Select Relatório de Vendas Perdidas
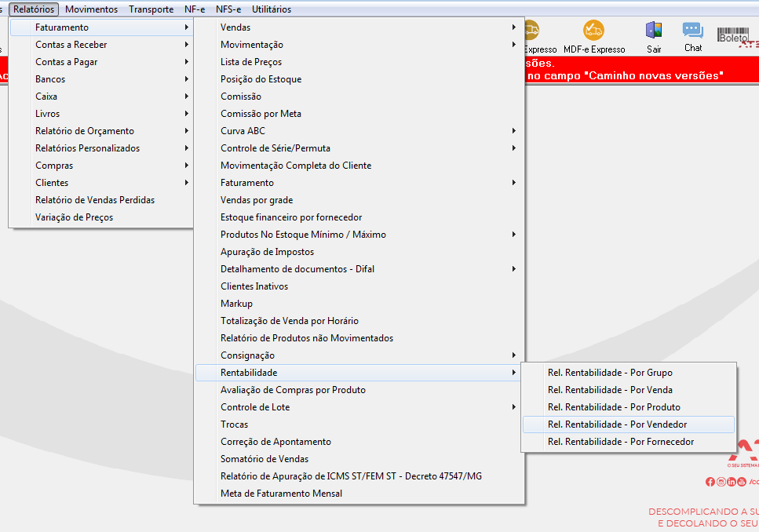The image size is (759, 532). pos(101,200)
